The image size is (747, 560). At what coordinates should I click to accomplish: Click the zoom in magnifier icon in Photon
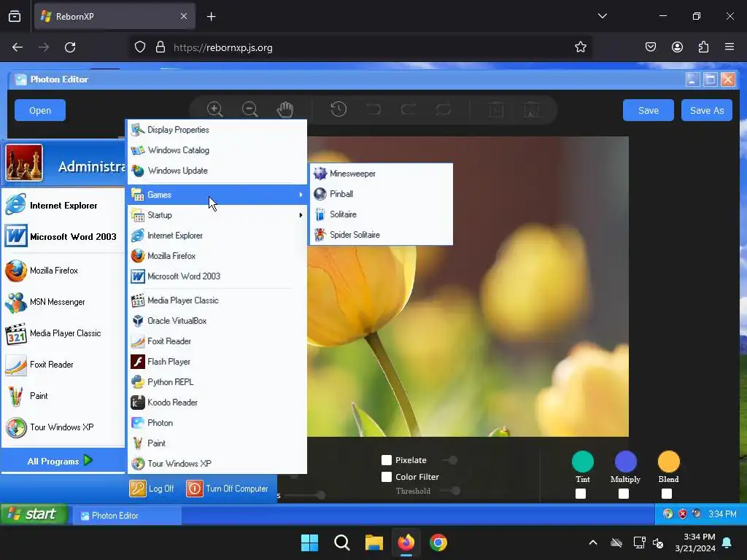tap(215, 109)
